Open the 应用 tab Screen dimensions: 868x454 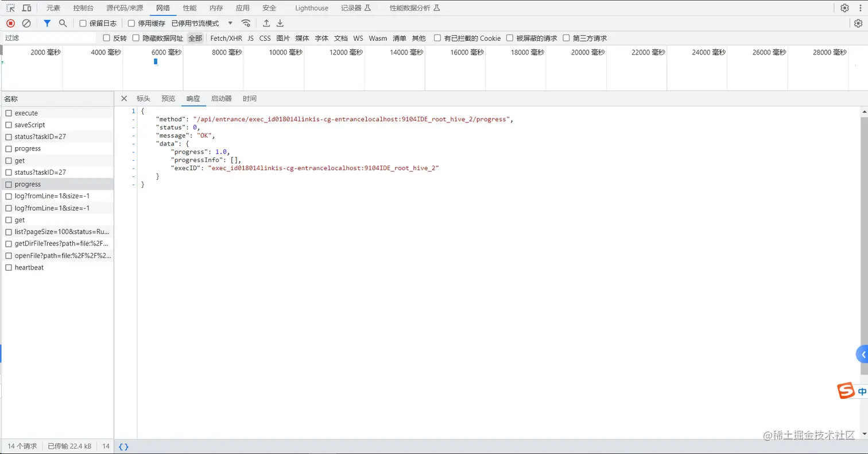[243, 8]
